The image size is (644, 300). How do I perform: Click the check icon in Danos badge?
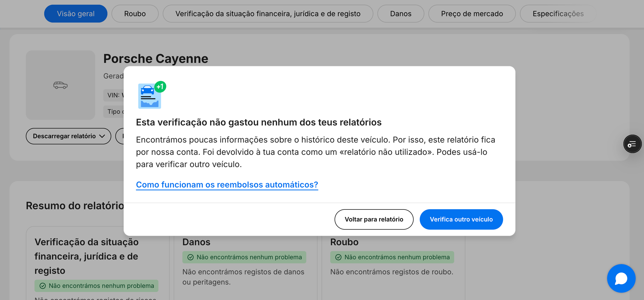[191, 258]
